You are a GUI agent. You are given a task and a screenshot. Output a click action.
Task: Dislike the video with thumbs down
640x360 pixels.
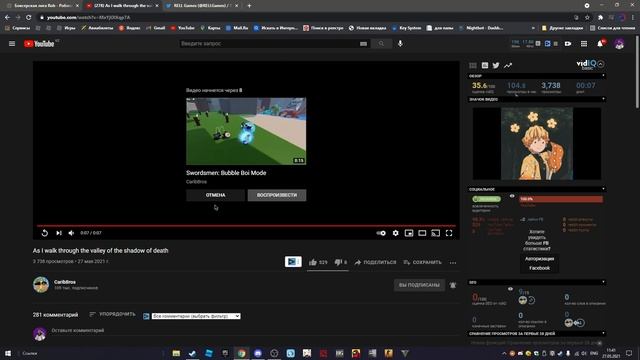pyautogui.click(x=341, y=262)
